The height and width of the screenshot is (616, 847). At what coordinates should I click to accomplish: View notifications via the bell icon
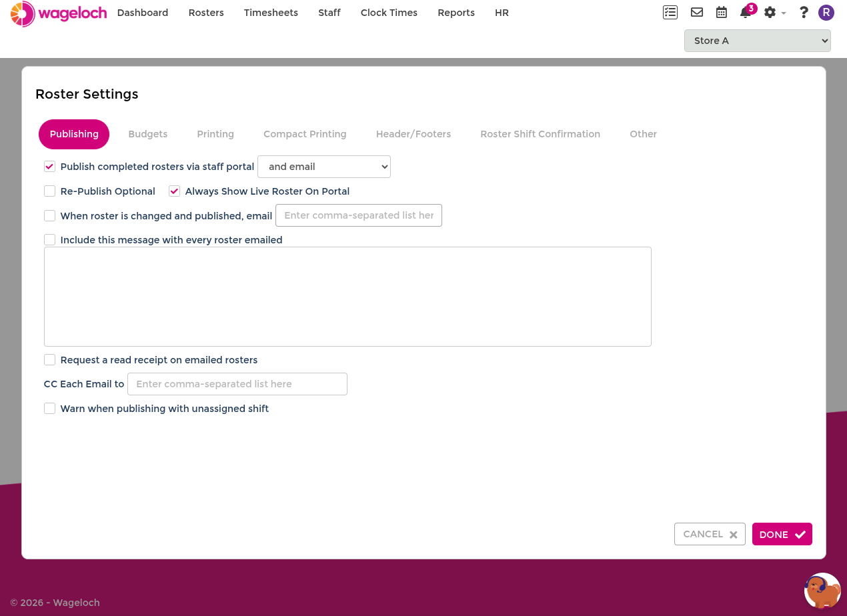point(746,12)
